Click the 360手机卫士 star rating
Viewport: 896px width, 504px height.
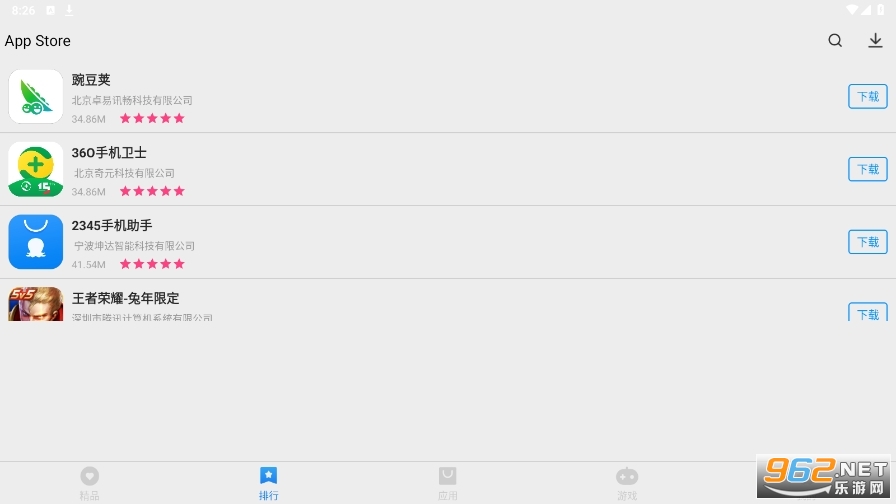(152, 191)
